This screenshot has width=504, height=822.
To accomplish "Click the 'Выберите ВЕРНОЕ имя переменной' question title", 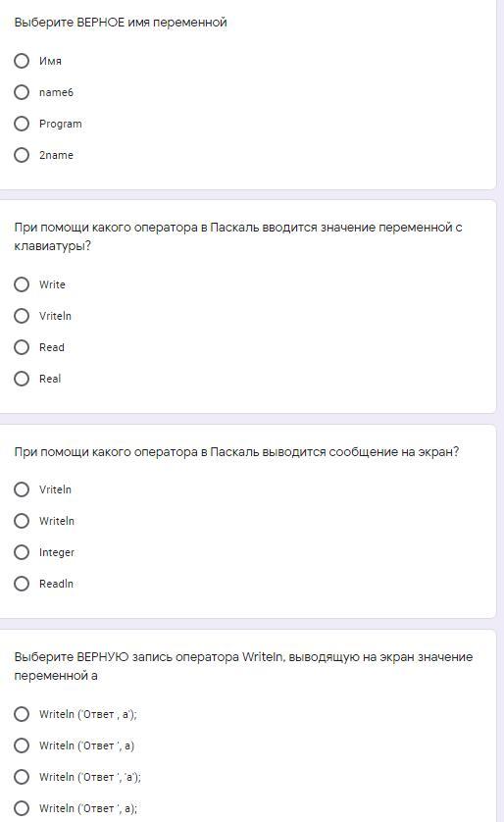I will (121, 23).
